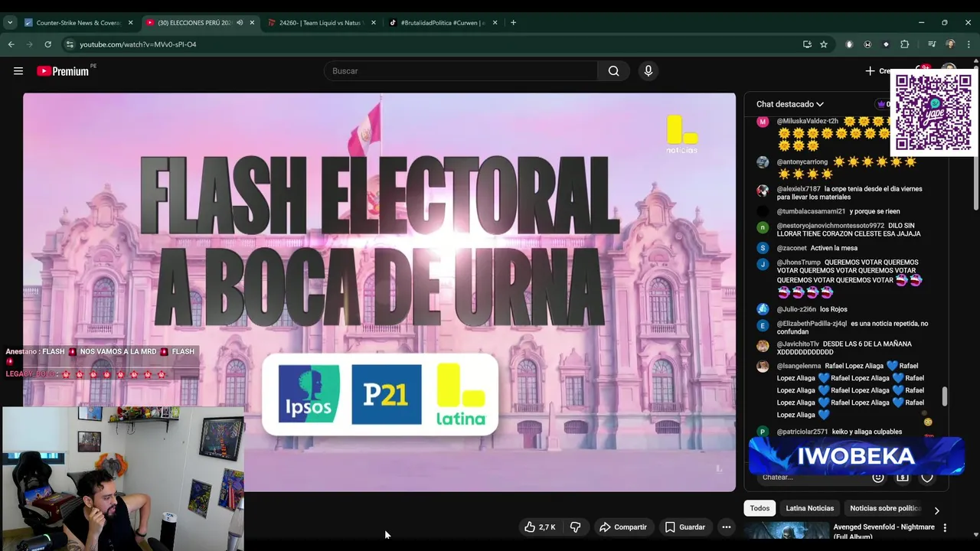Open the Extensions puzzle piece menu

[x=904, y=44]
